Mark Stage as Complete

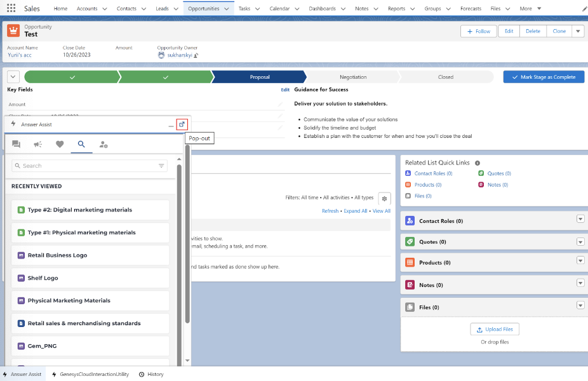click(x=544, y=77)
